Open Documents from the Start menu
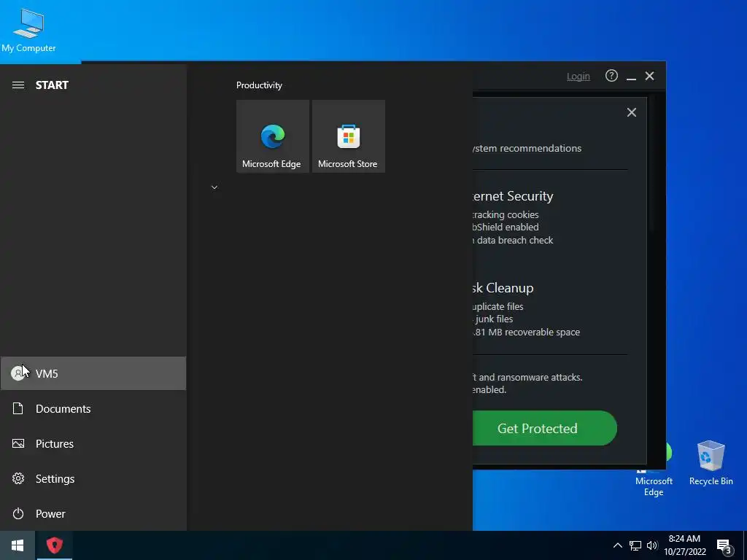Image resolution: width=747 pixels, height=560 pixels. 93,408
